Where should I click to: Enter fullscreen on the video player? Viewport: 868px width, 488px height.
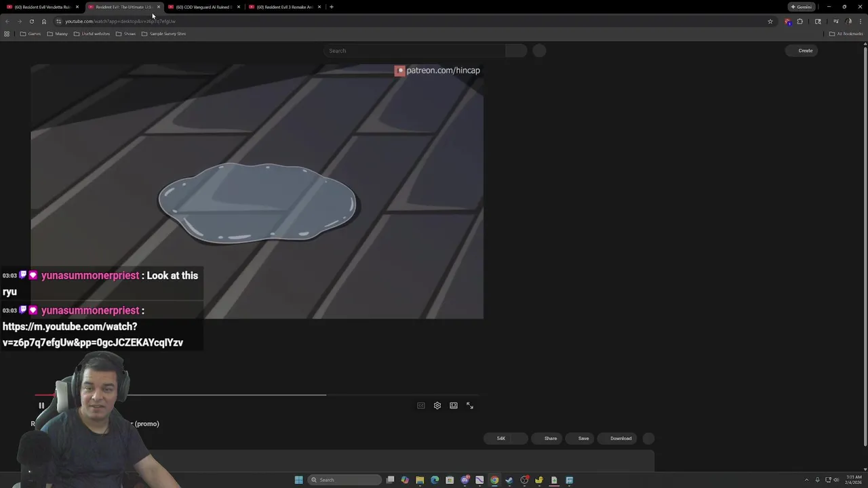pyautogui.click(x=470, y=405)
